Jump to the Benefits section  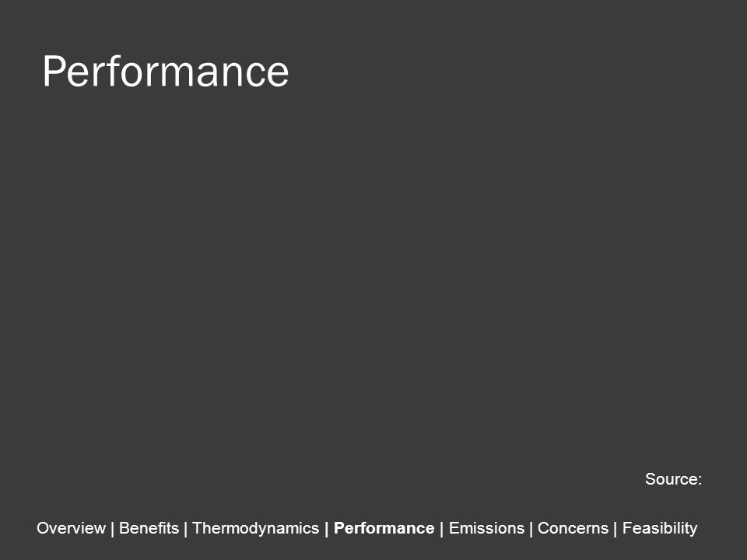pyautogui.click(x=149, y=528)
